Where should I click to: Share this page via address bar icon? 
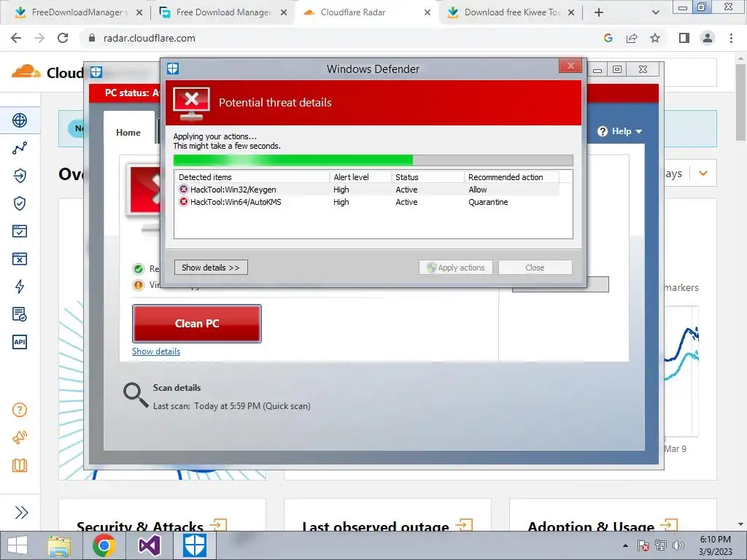coord(632,38)
